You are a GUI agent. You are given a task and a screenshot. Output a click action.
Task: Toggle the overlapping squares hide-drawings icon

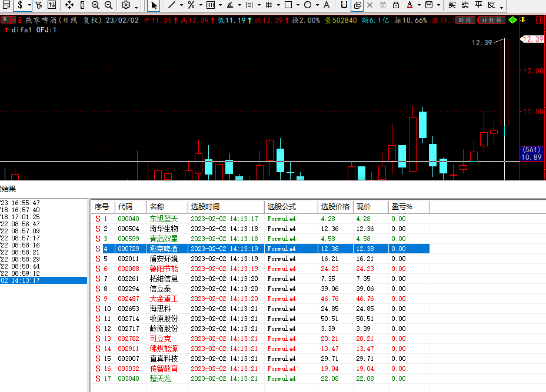357,5
